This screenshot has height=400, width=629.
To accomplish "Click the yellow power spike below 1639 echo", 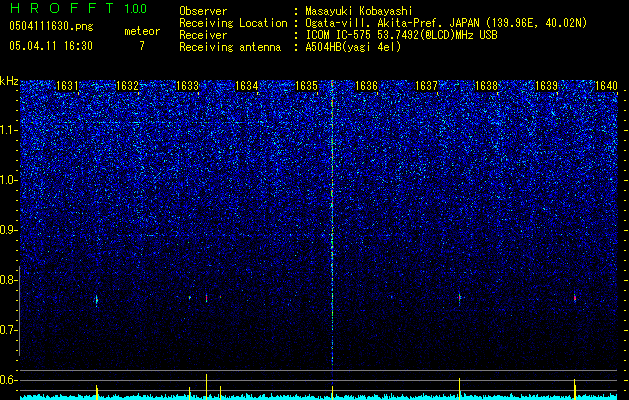I will click(575, 389).
